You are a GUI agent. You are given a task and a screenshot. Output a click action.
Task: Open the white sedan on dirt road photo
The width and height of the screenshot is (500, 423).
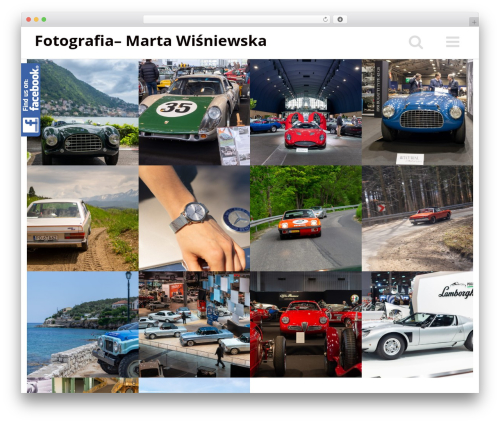(83, 218)
